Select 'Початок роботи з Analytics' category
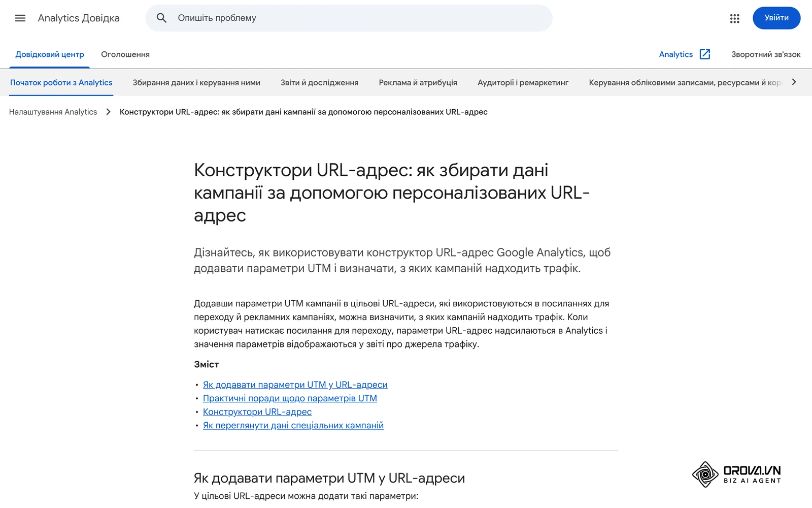 (x=61, y=82)
